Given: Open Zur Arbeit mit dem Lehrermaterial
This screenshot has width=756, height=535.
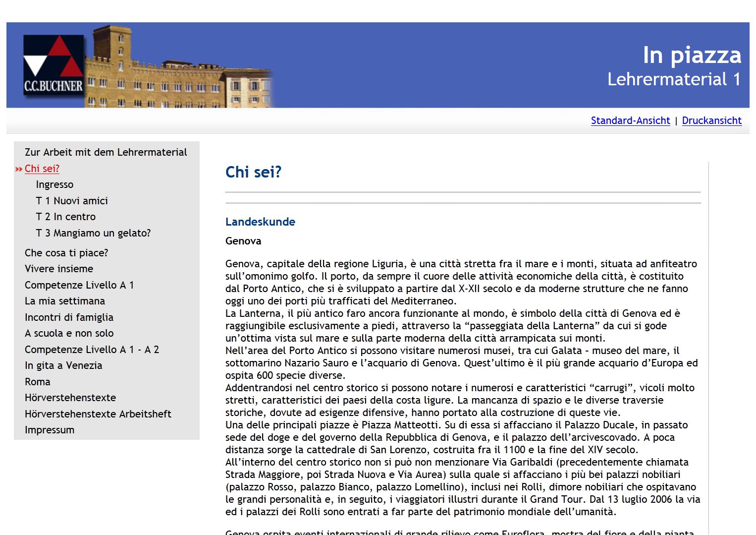Looking at the screenshot, I should (x=106, y=152).
